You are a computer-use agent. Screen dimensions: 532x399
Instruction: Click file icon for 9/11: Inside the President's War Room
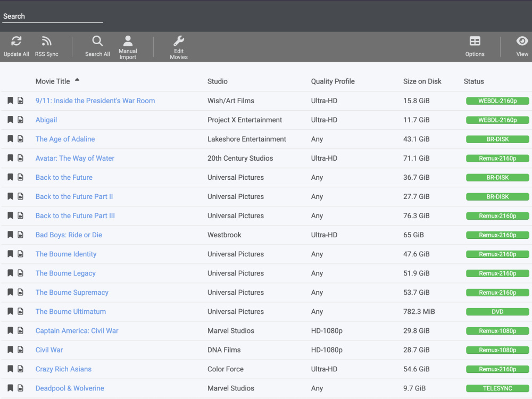pos(20,101)
